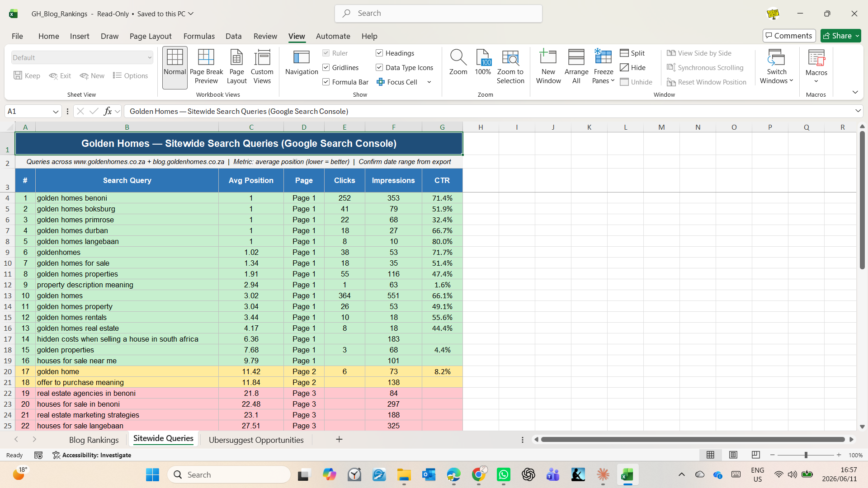This screenshot has width=868, height=488.
Task: Switch to Page Layout view
Action: tap(236, 67)
